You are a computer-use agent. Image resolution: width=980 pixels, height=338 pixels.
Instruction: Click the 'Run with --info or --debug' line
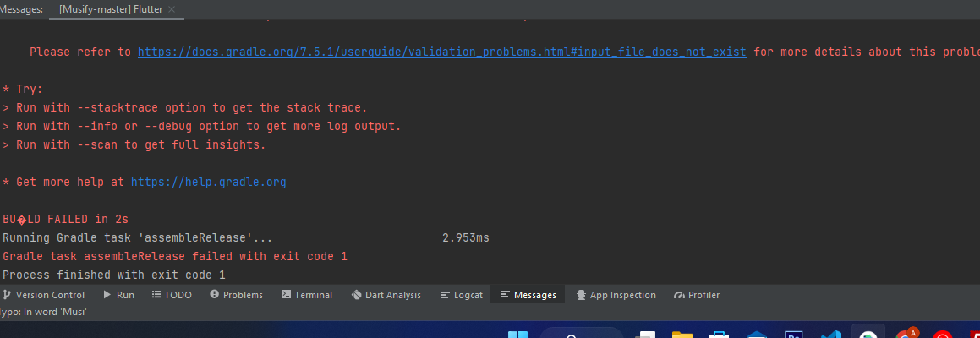tap(202, 126)
